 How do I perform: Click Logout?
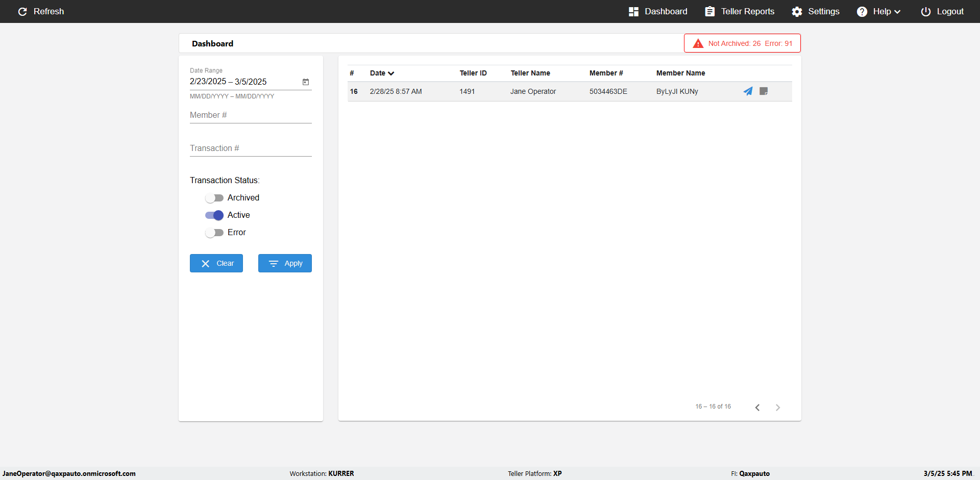coord(942,11)
